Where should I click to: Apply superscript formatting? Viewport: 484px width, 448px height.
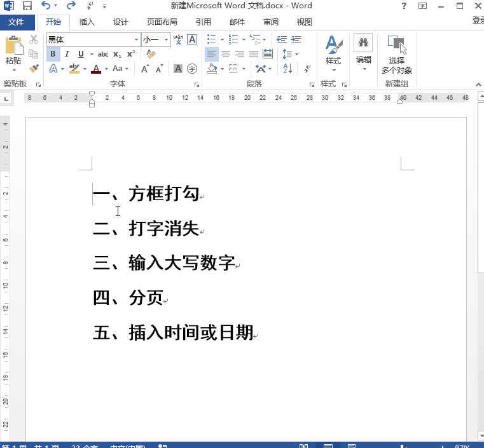[x=131, y=53]
